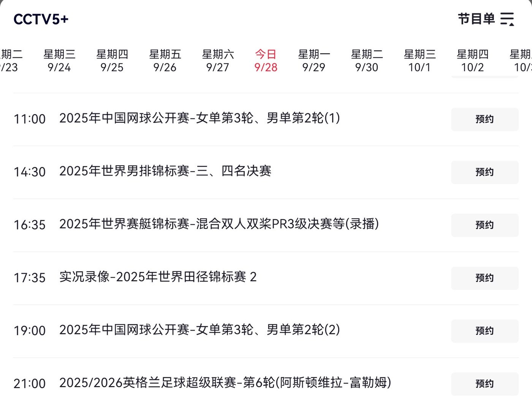Open the 世界男排锦标赛 三、四名决赛 listing
Image resolution: width=532 pixels, height=407 pixels.
tap(165, 171)
